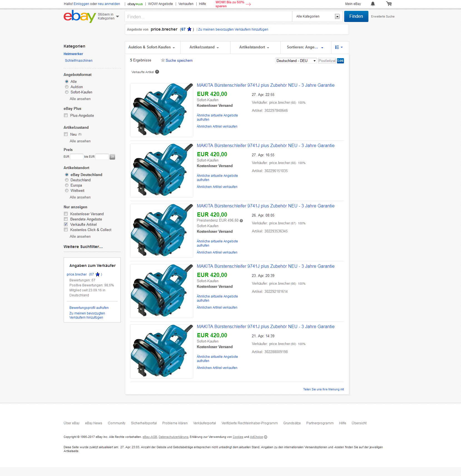This screenshot has height=476, width=461.
Task: Click in the Postleitzahl input field
Action: coord(327,61)
